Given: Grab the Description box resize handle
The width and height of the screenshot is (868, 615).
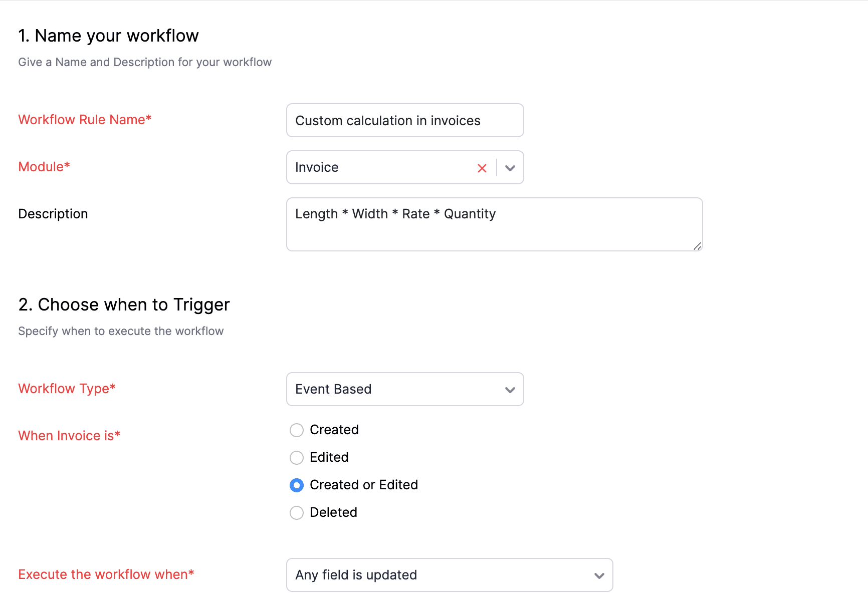Looking at the screenshot, I should [x=697, y=246].
